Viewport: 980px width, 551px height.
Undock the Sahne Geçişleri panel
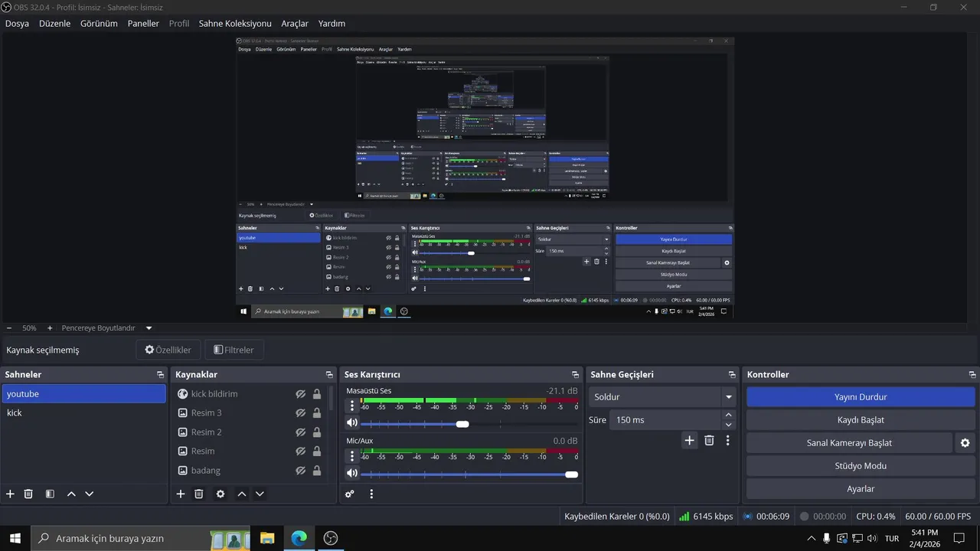(x=732, y=375)
